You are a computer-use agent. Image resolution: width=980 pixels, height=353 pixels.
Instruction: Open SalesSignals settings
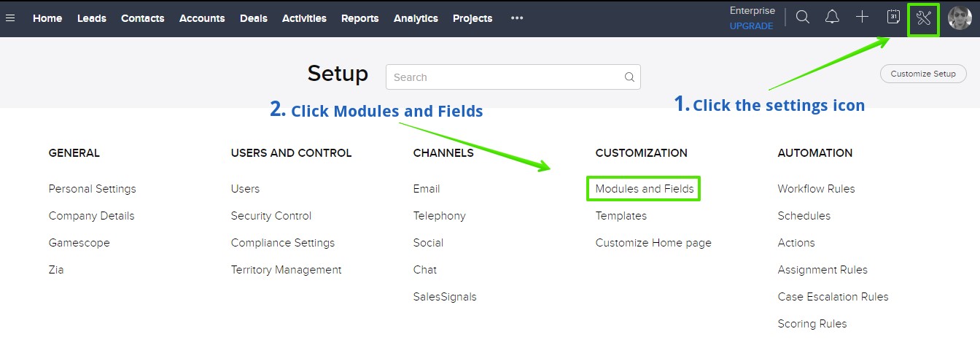click(x=445, y=297)
